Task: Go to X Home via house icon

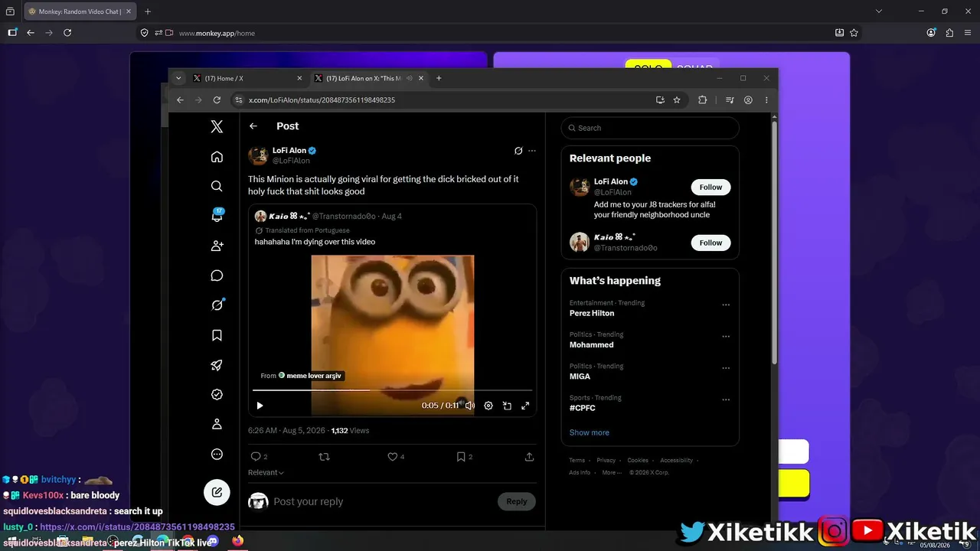Action: (x=217, y=157)
